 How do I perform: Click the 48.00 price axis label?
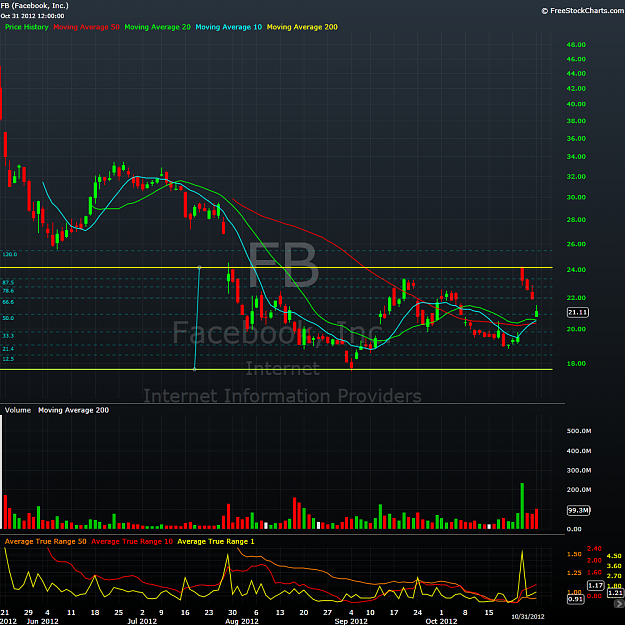click(x=576, y=45)
